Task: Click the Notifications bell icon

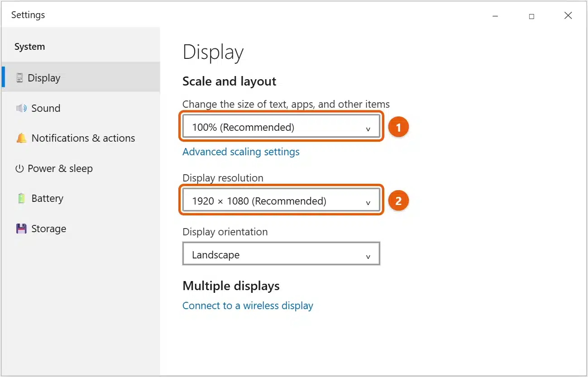Action: point(21,138)
